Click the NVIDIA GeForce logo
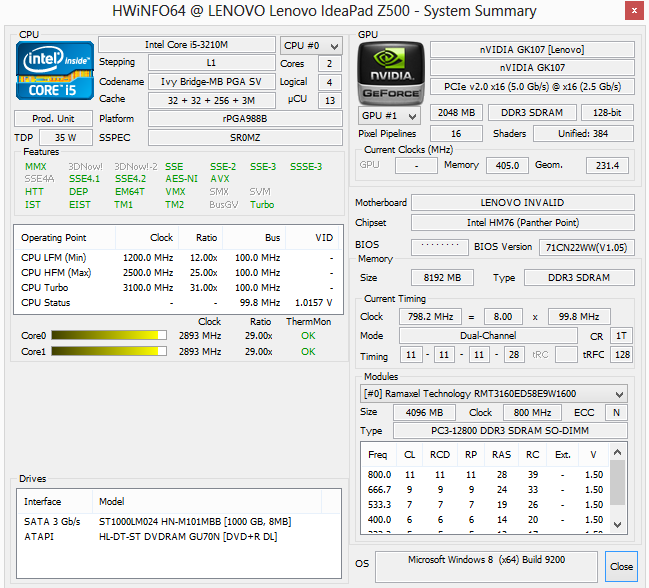649x588 pixels. pyautogui.click(x=390, y=72)
